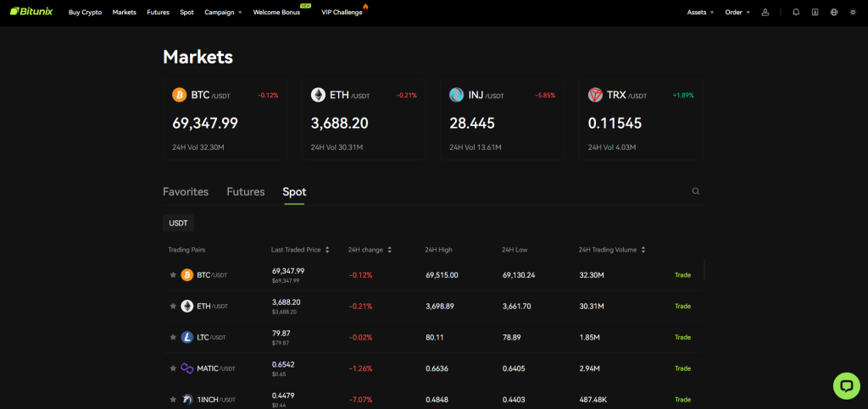Viewport: 868px width, 409px height.
Task: Switch to the Futures tab
Action: tap(245, 192)
